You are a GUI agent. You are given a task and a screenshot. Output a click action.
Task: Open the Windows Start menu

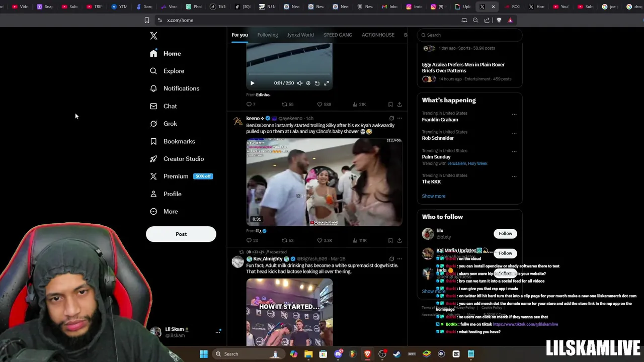(204, 354)
